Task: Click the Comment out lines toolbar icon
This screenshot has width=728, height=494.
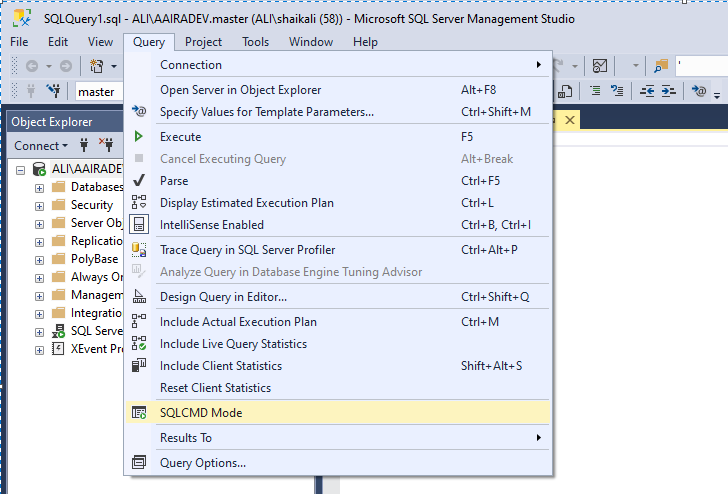Action: pos(595,91)
